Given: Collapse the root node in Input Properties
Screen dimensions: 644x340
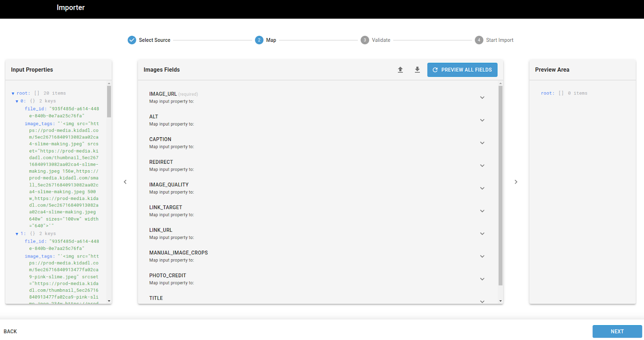Looking at the screenshot, I should click(x=13, y=93).
